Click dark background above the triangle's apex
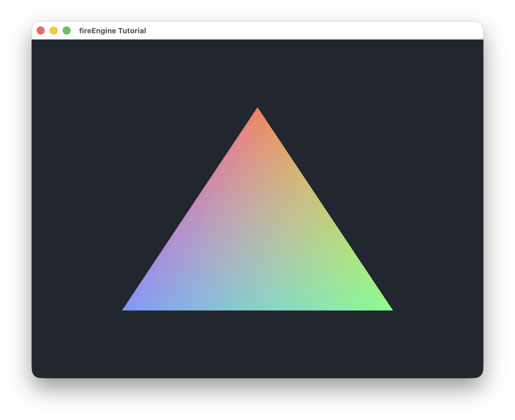Image resolution: width=515 pixels, height=420 pixels. [x=257, y=73]
